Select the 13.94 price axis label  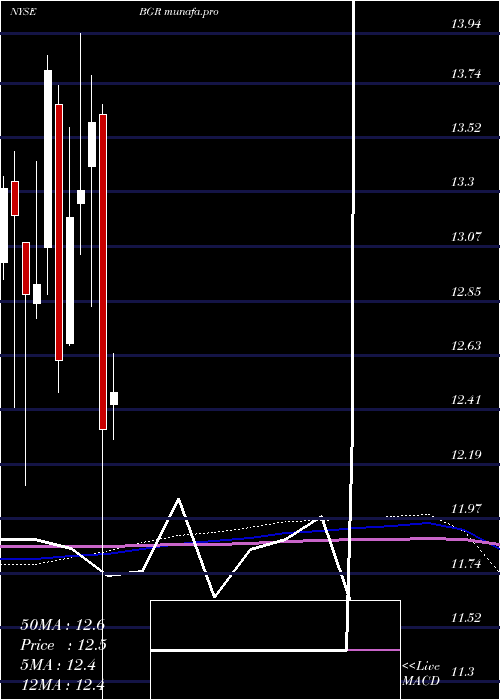[466, 25]
